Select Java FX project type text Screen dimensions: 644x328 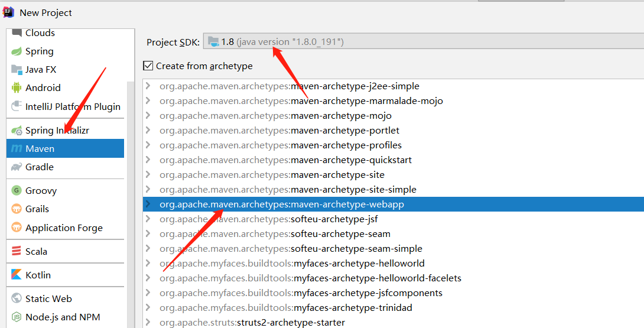(x=41, y=70)
